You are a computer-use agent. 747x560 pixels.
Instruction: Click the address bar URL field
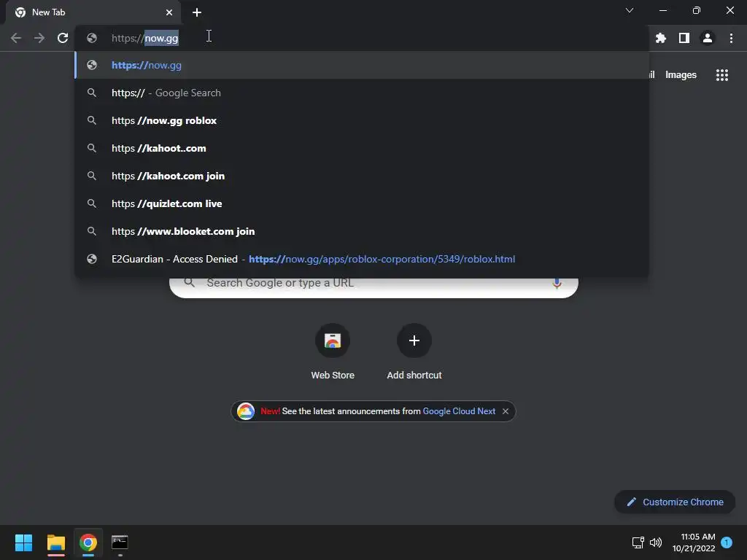tap(362, 38)
